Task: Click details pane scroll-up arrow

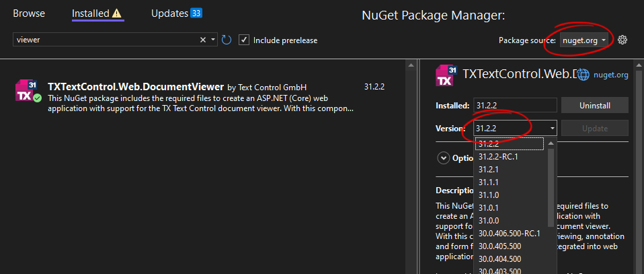Action: (639, 65)
